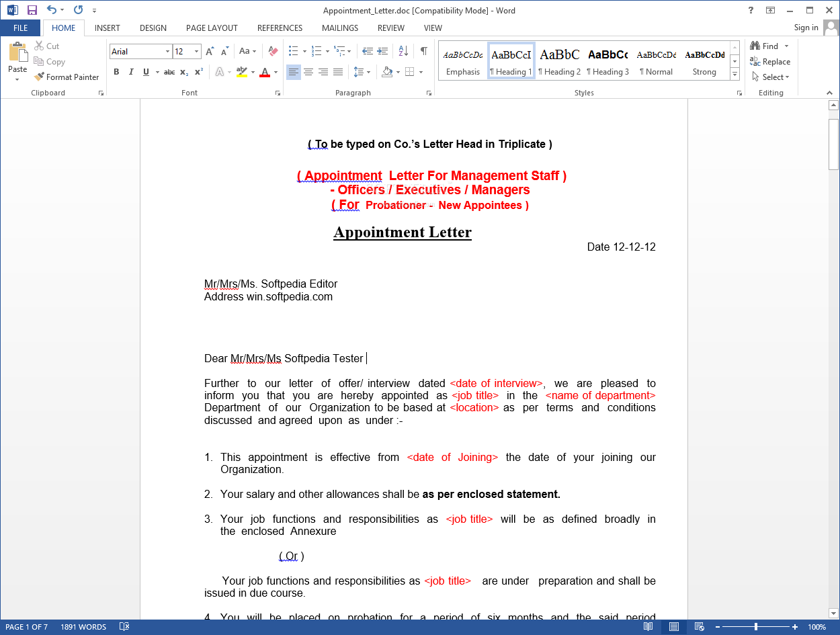Apply the Heading 1 style
Viewport: 840px width, 635px height.
[x=511, y=62]
